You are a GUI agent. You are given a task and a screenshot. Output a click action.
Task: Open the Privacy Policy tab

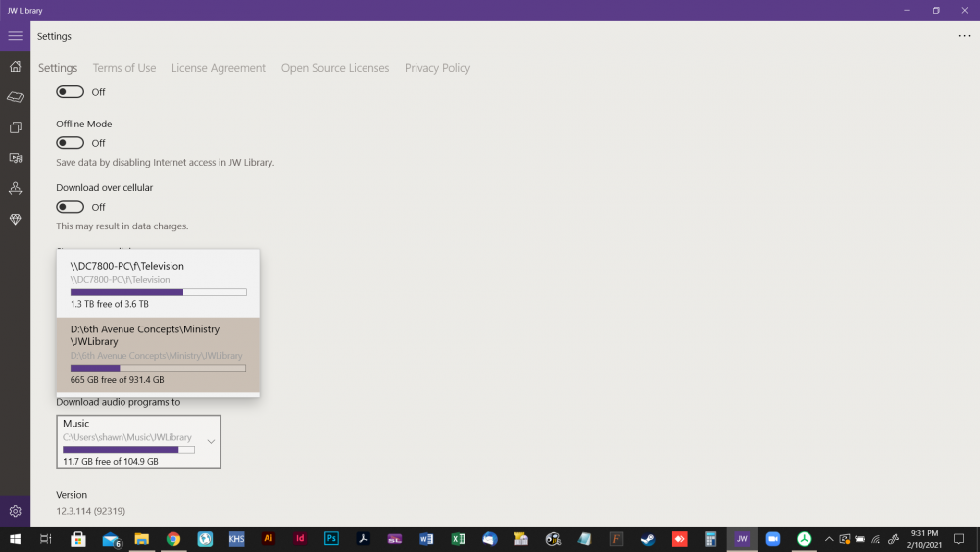point(437,68)
